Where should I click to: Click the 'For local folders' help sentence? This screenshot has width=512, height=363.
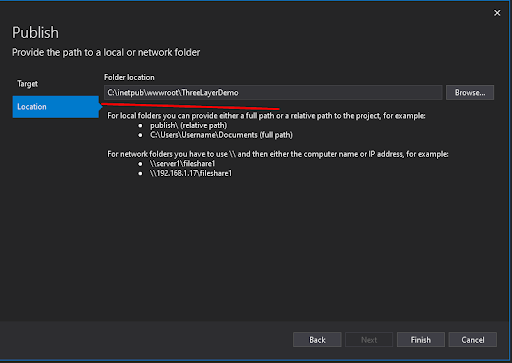(x=266, y=116)
